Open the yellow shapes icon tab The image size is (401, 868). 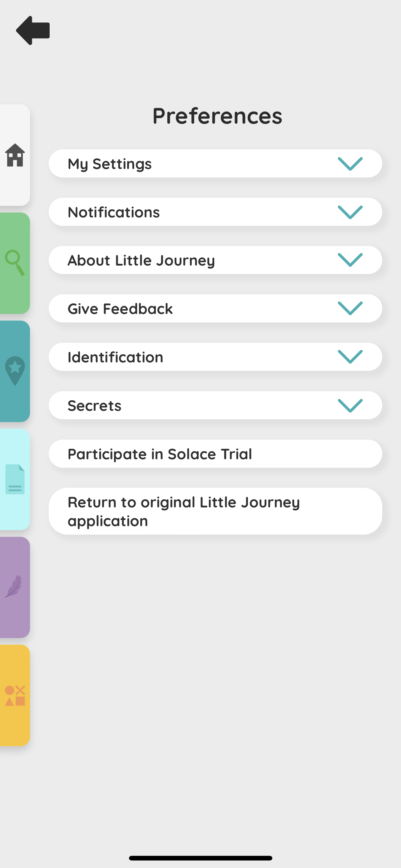(x=15, y=696)
